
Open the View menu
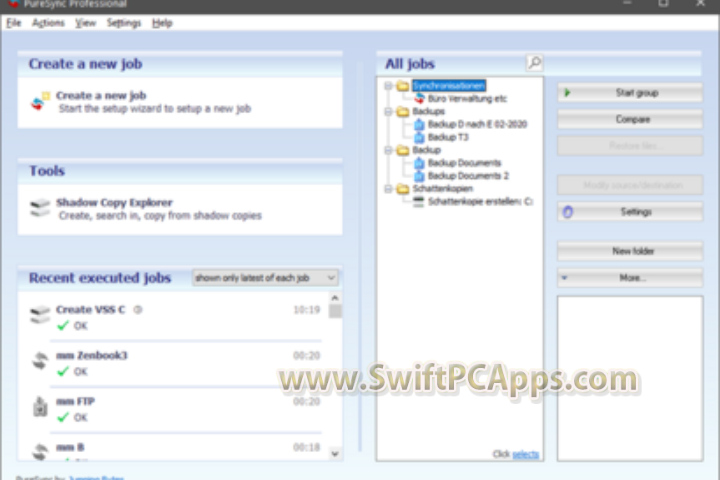click(x=85, y=23)
